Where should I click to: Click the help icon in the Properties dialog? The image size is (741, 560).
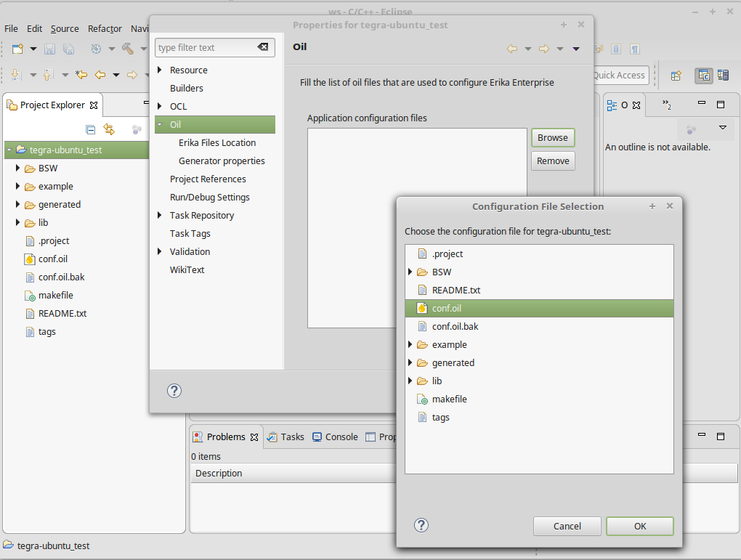tap(174, 391)
